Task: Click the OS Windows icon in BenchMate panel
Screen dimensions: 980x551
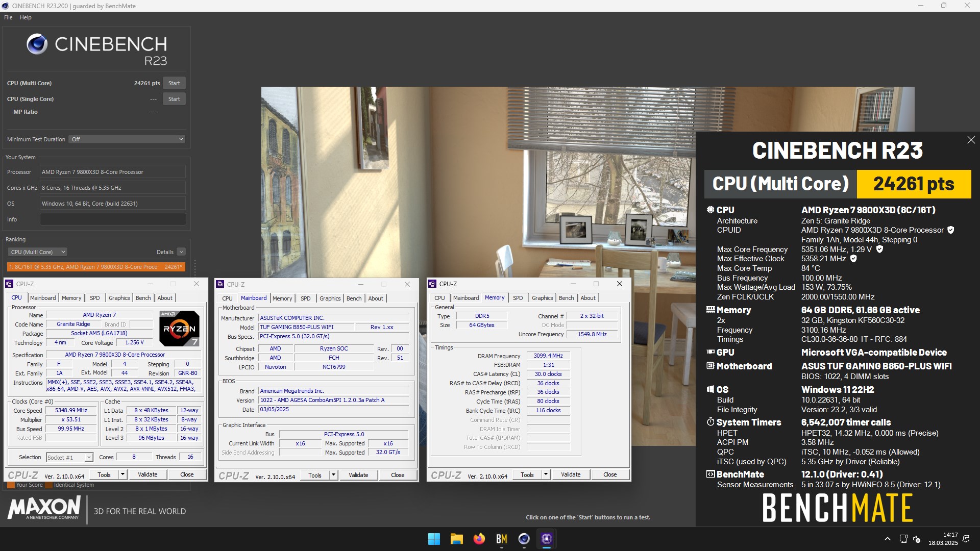Action: [710, 389]
